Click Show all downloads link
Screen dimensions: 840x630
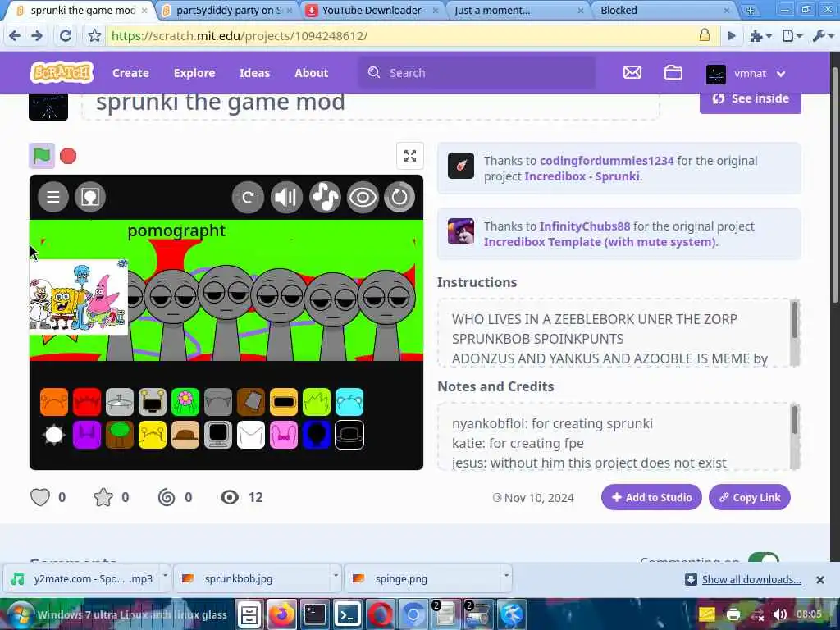[x=751, y=580]
